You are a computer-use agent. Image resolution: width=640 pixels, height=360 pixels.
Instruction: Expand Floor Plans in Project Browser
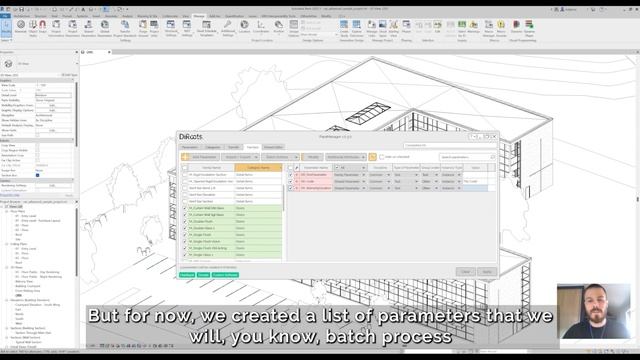coord(7,211)
